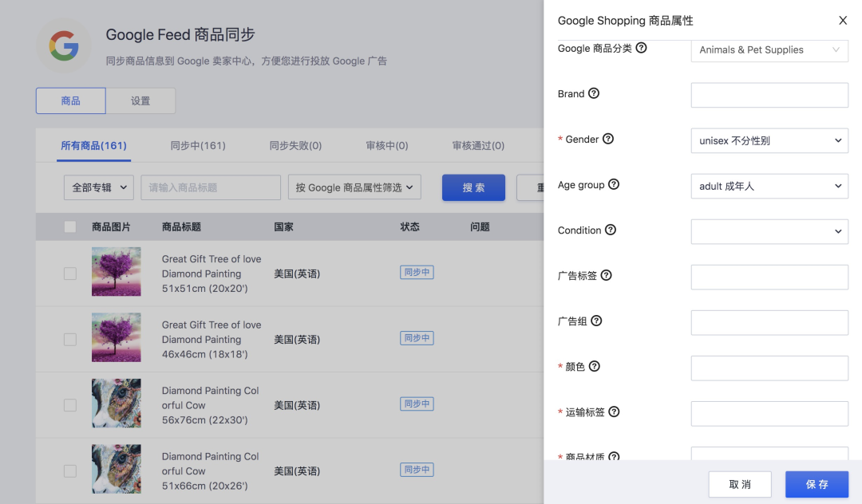Close the Google Shopping 商品属性 panel
The image size is (862, 504).
point(843,20)
